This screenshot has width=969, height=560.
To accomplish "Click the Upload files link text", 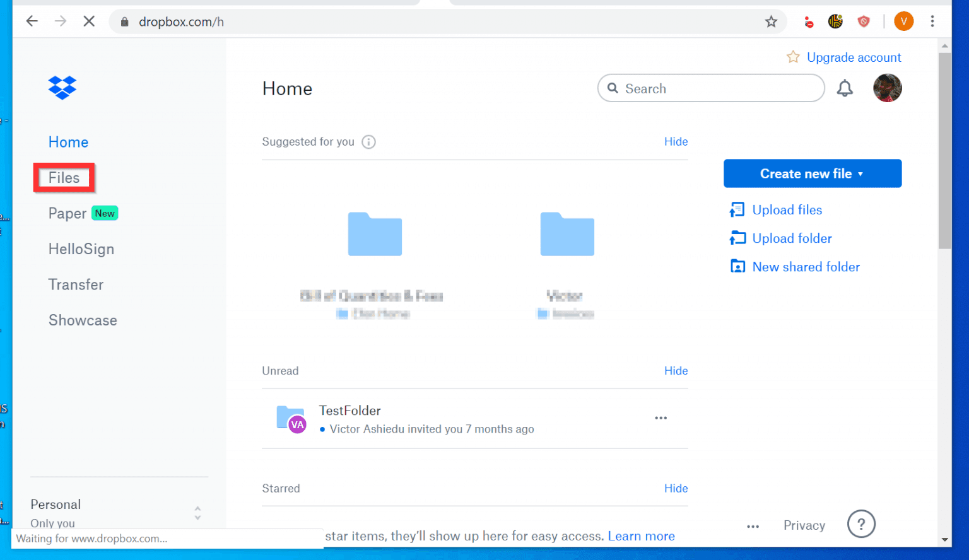I will (x=787, y=210).
